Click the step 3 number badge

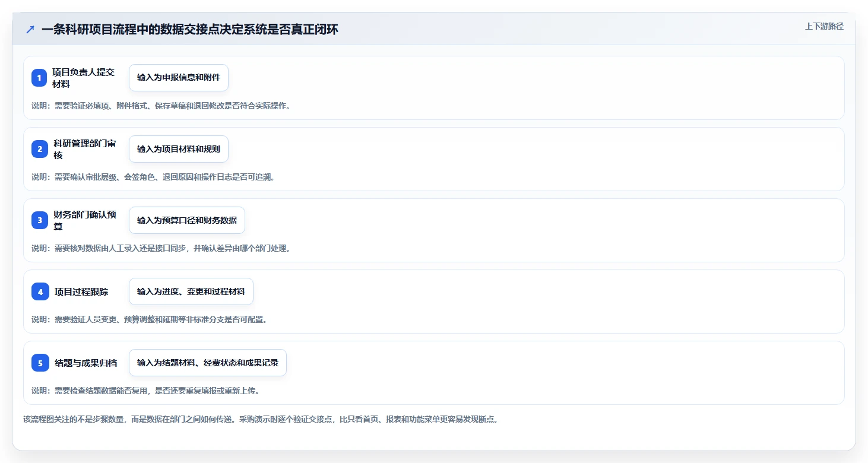pyautogui.click(x=40, y=220)
